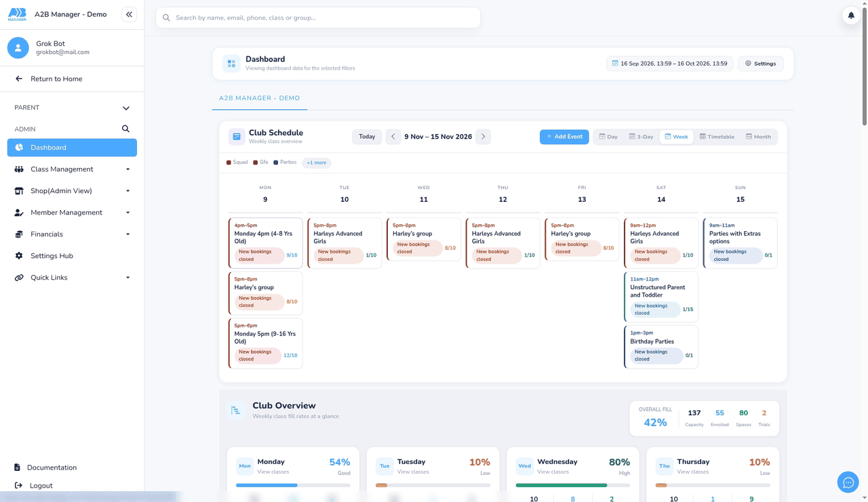Collapse the sidebar with the double-chevron icon
868x502 pixels.
tap(129, 14)
